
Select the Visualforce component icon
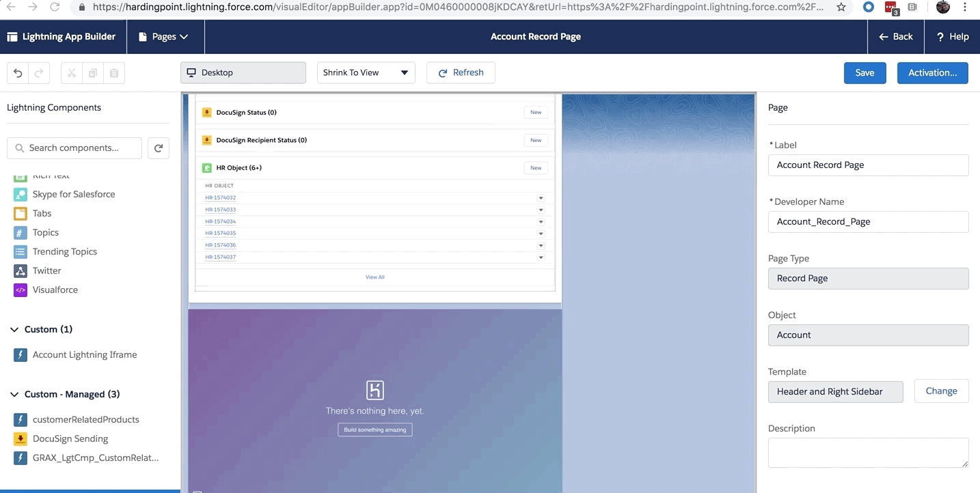tap(21, 290)
